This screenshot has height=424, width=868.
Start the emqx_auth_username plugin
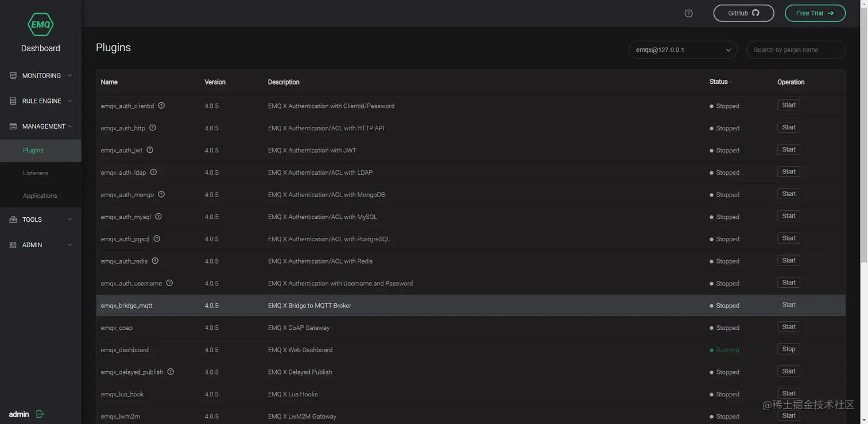point(789,283)
